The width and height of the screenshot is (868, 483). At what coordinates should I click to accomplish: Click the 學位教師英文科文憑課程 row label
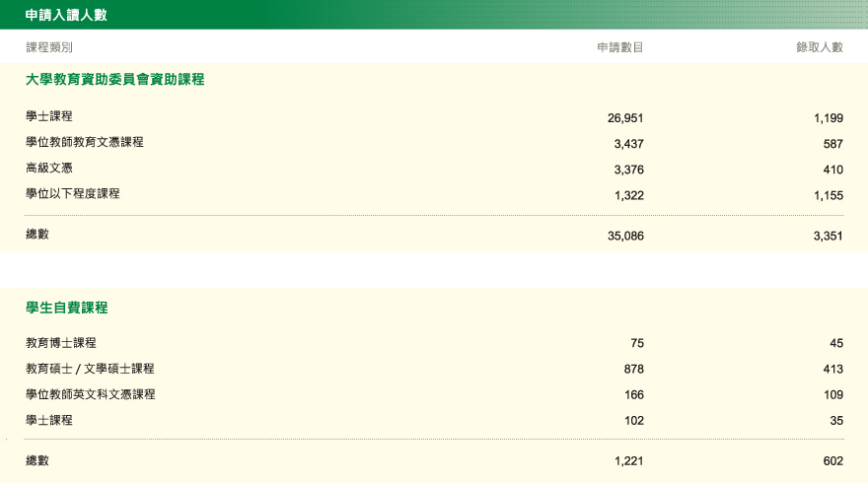[x=91, y=394]
